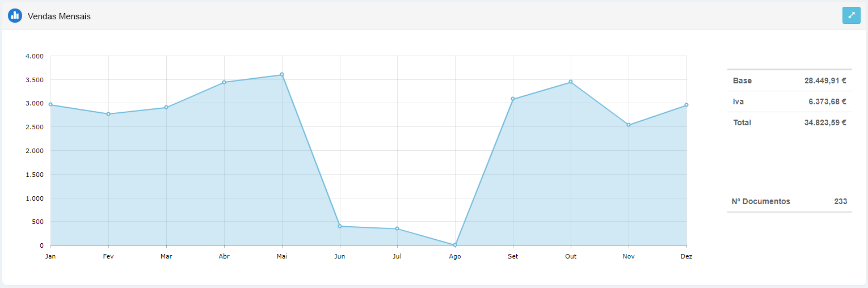The height and width of the screenshot is (288, 868).
Task: Select the Jan data point on the chart
Action: (x=50, y=104)
